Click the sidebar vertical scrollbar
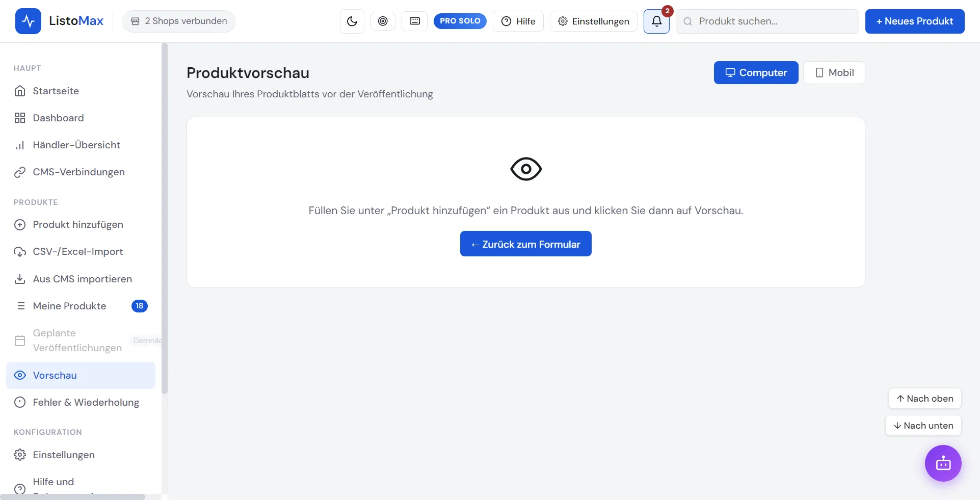Screen dimensions: 980x500 point(164,219)
